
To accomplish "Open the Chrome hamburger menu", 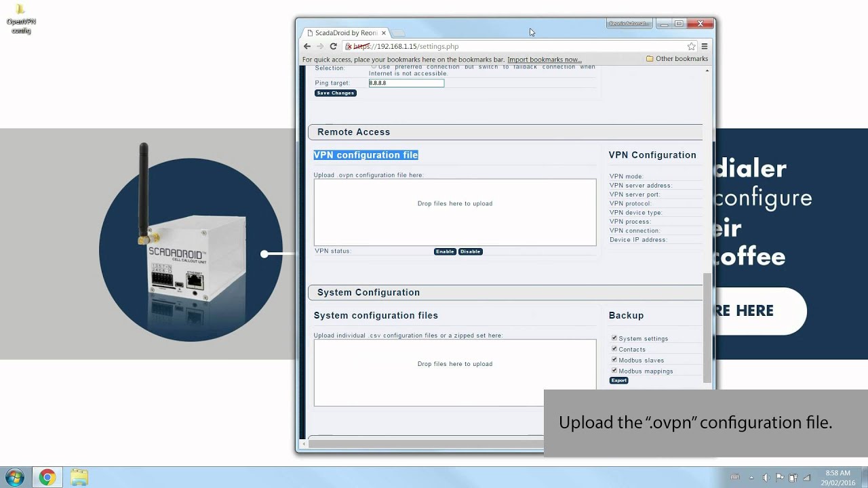I will pos(705,47).
